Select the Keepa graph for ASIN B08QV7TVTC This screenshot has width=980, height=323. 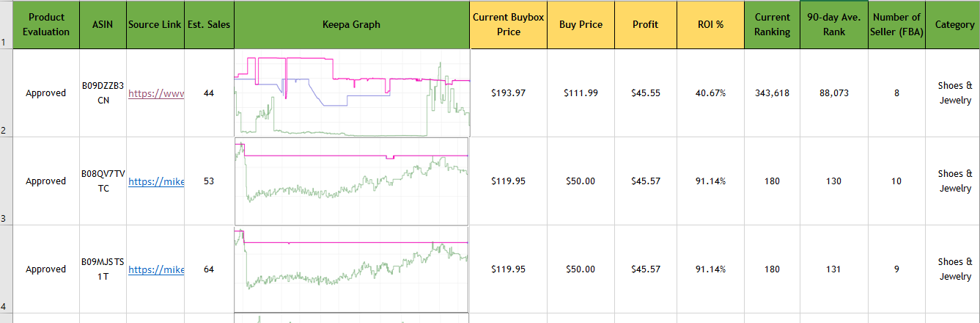[x=352, y=181]
